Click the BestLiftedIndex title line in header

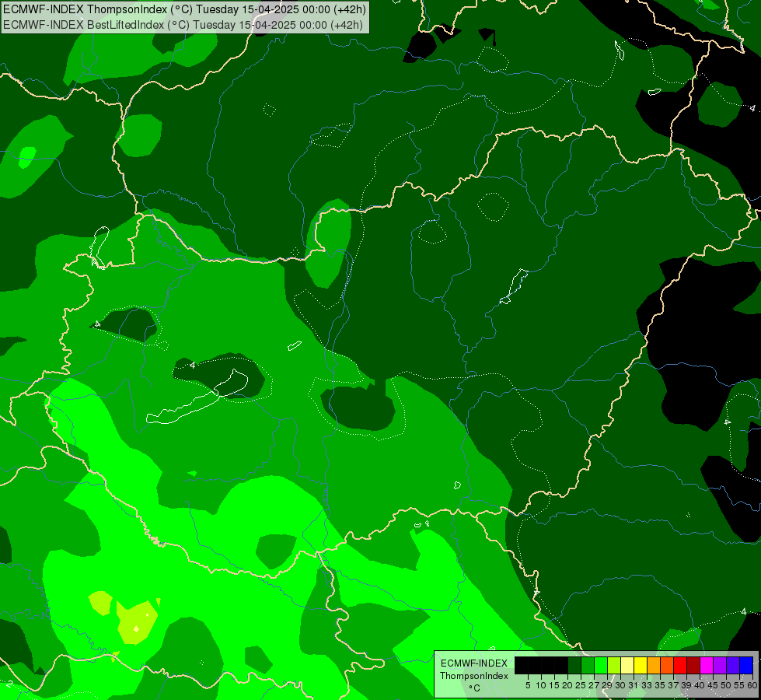tap(183, 24)
